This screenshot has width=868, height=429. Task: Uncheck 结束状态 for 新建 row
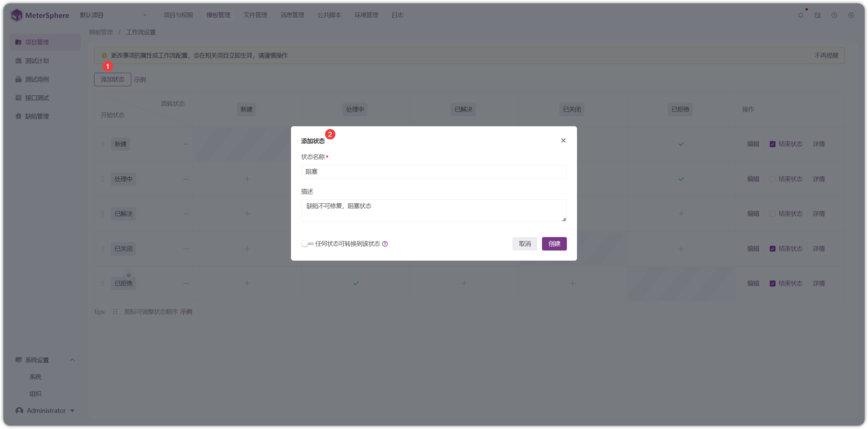tap(773, 144)
